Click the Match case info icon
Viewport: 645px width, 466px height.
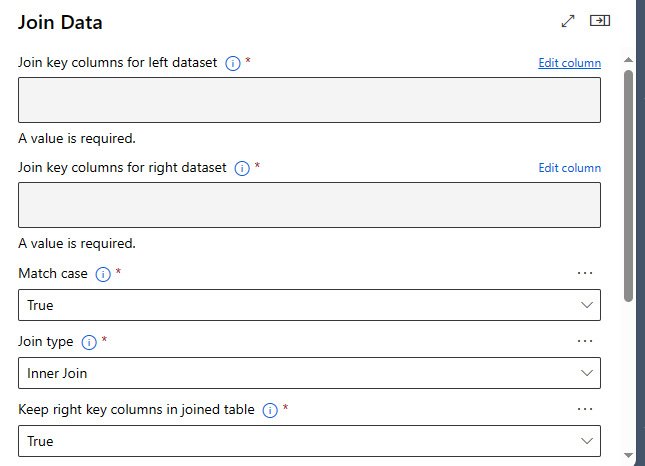(103, 274)
